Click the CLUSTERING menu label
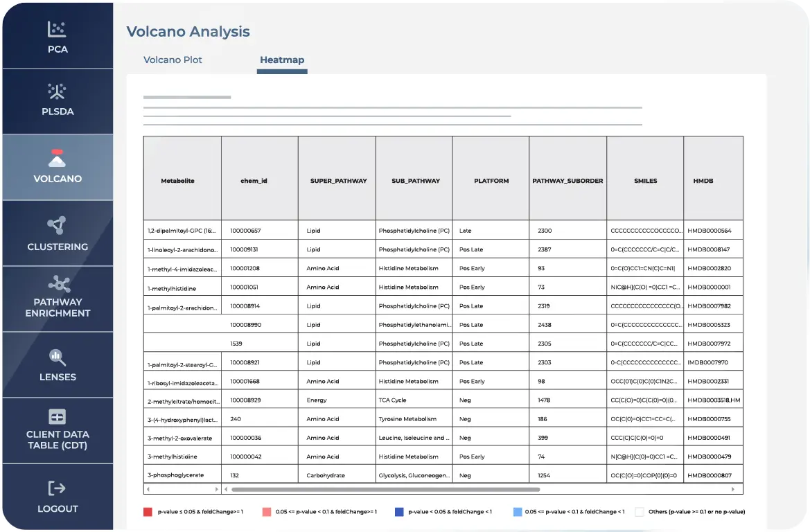Screen dimensions: 810x532 [x=58, y=247]
